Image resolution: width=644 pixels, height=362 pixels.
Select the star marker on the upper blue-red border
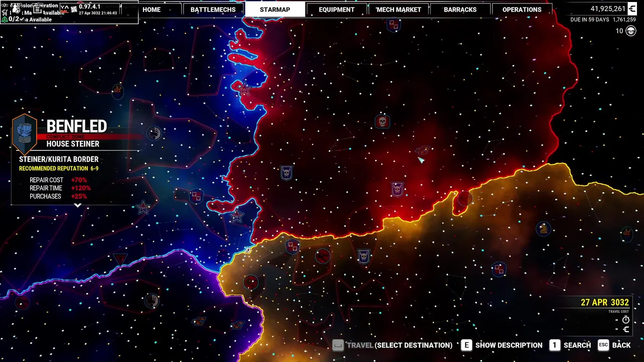click(245, 89)
